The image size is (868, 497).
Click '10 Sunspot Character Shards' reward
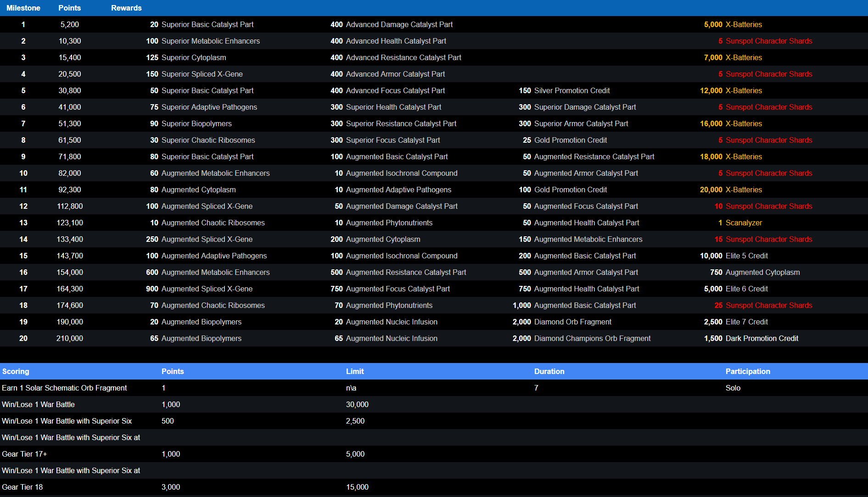point(763,206)
